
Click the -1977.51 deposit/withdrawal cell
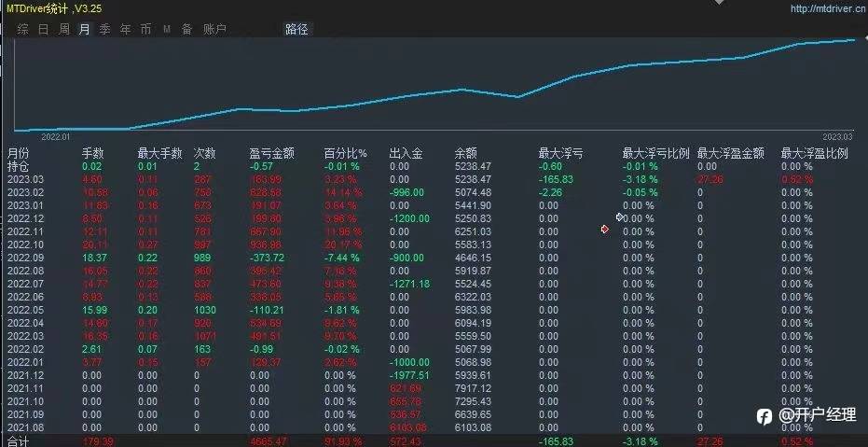(x=409, y=375)
